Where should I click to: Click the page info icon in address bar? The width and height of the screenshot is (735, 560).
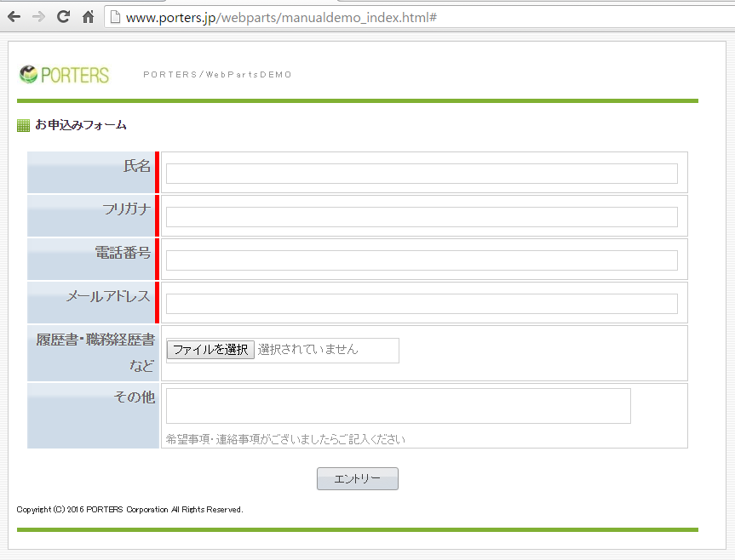pyautogui.click(x=115, y=17)
